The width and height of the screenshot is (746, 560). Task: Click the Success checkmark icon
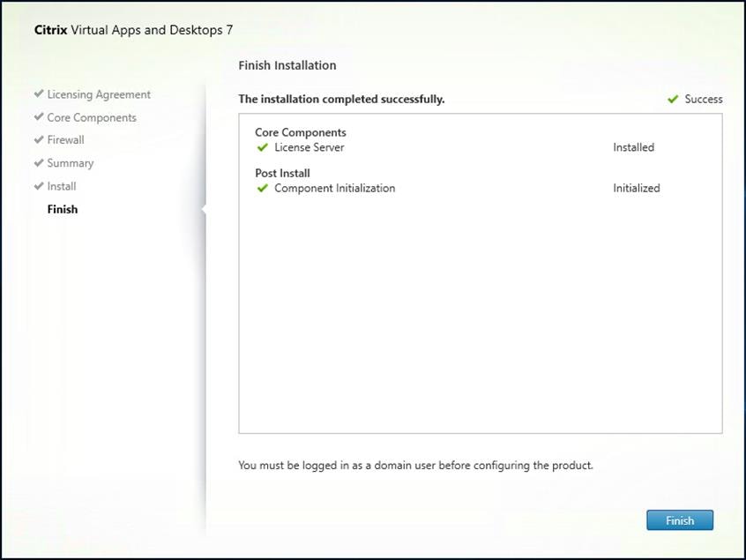(675, 99)
